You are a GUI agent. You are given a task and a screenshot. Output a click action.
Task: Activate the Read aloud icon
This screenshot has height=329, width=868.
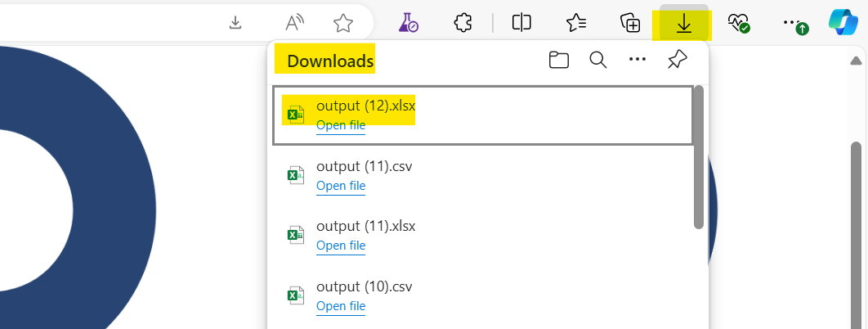tap(295, 23)
